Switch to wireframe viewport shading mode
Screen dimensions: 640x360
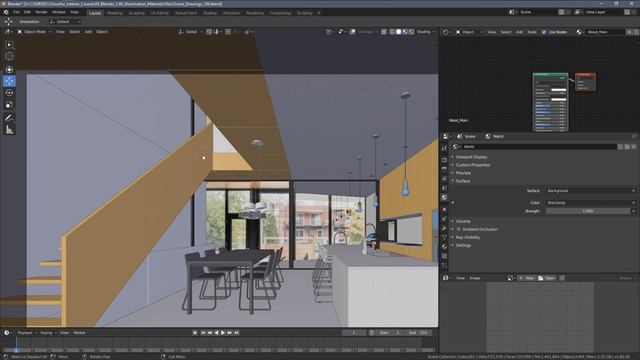[392, 31]
